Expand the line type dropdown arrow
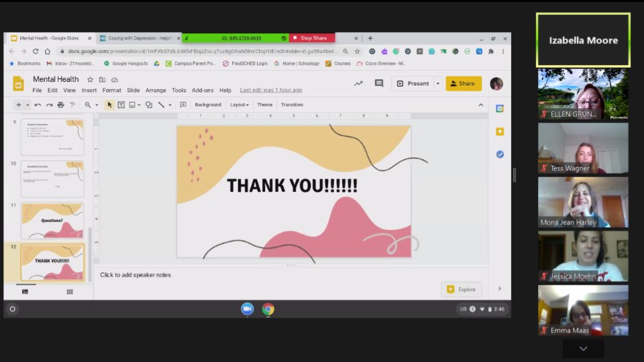Image resolution: width=644 pixels, height=362 pixels. [x=170, y=105]
